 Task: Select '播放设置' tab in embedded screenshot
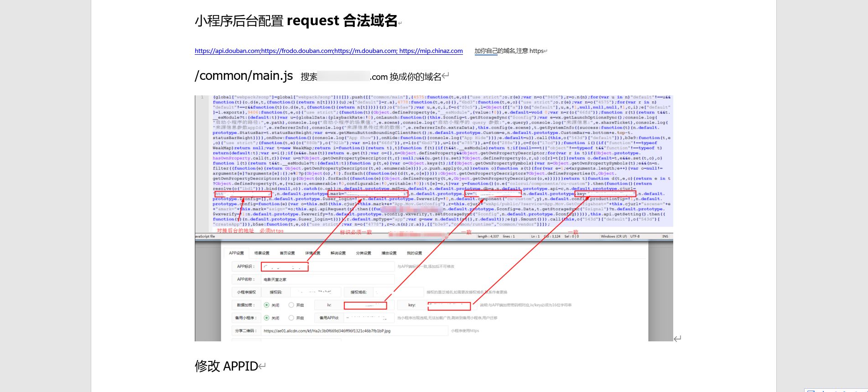coord(389,253)
